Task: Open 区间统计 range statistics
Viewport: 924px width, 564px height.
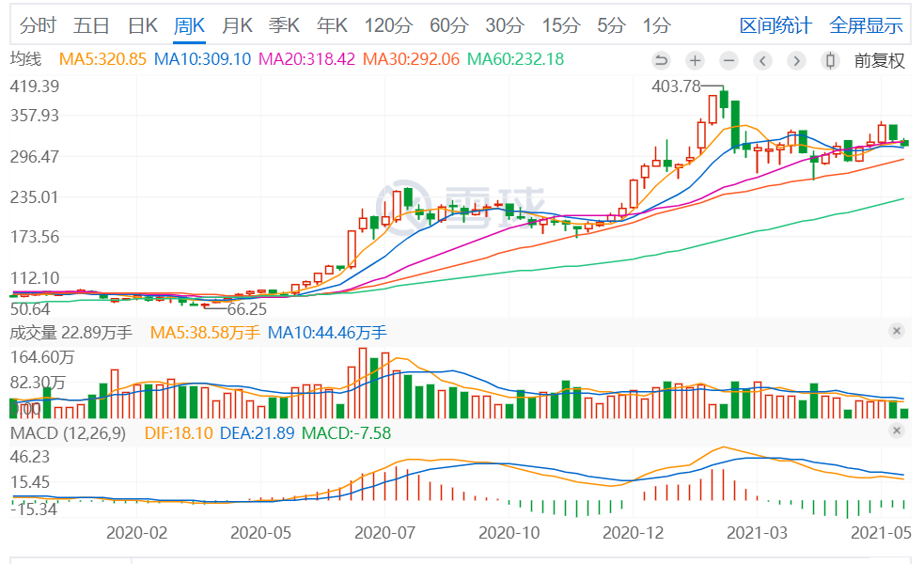Action: click(x=775, y=25)
